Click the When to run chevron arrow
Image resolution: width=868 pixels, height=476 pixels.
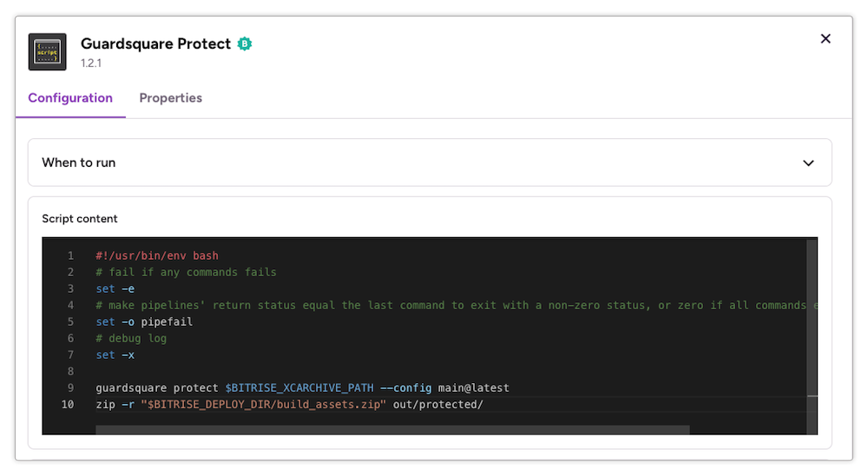808,163
